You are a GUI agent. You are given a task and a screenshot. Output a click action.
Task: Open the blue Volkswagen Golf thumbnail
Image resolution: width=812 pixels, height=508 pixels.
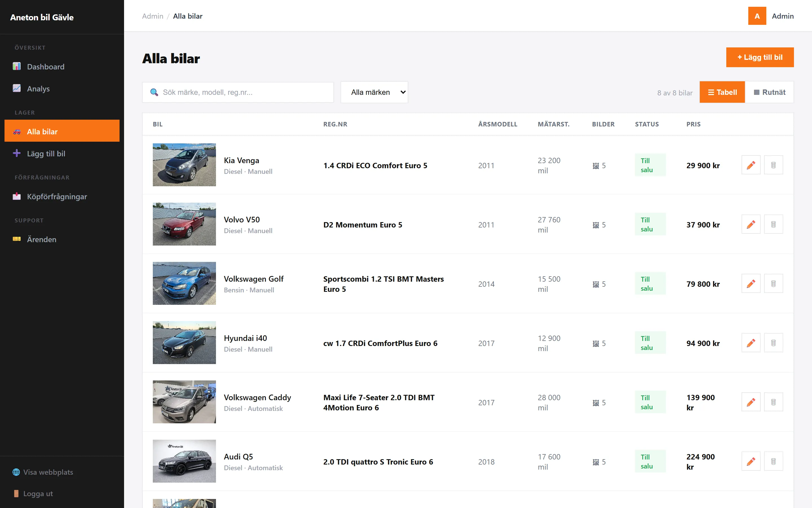coord(184,283)
